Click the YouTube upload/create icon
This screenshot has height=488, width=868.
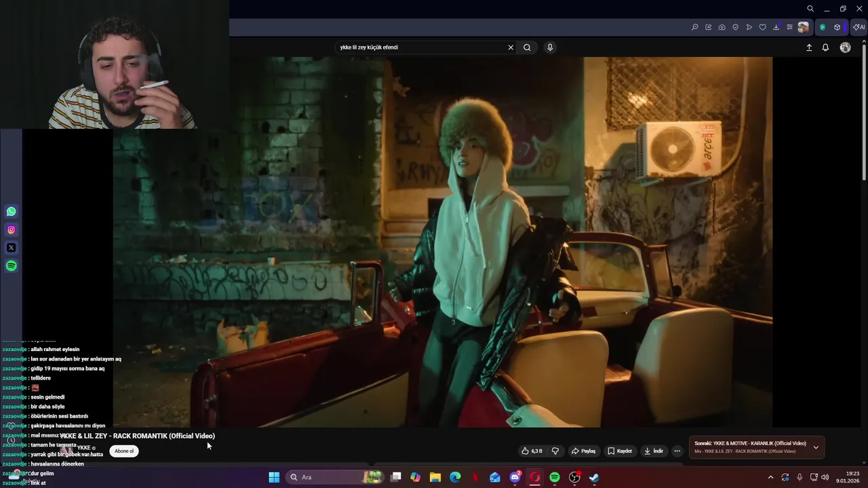[809, 47]
